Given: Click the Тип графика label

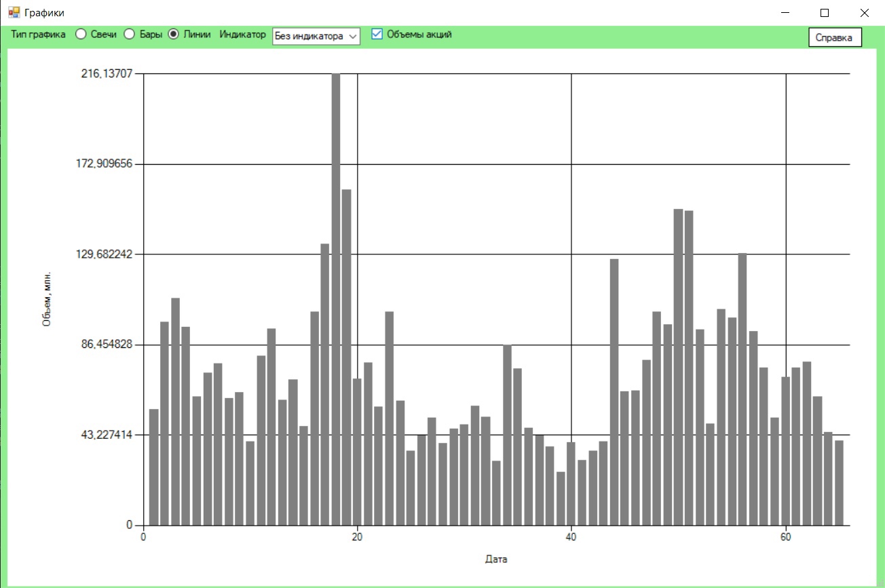Looking at the screenshot, I should tap(39, 35).
